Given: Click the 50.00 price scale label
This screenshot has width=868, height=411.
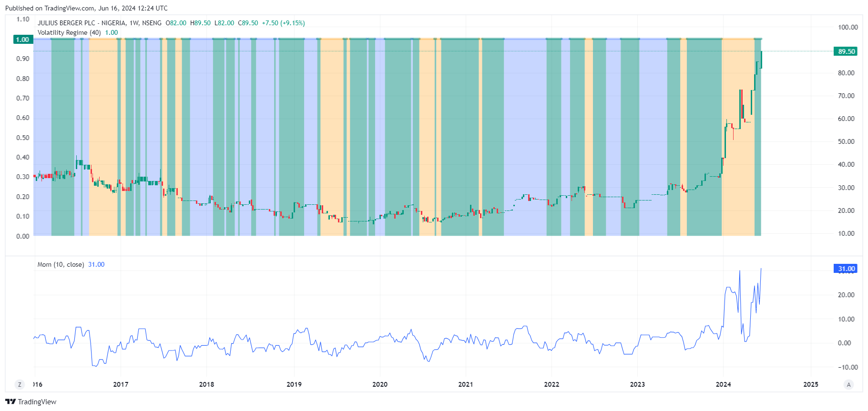Looking at the screenshot, I should (847, 141).
